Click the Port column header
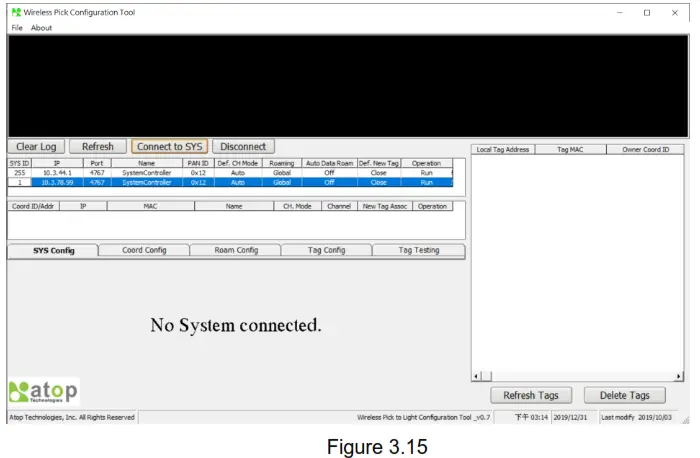Viewport: 700px width, 458px height. point(97,163)
